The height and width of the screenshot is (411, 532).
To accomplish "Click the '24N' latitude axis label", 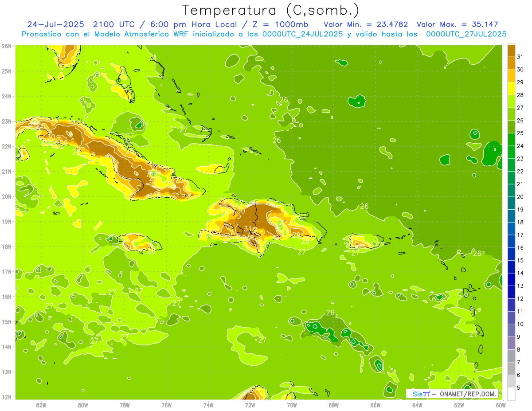I will pos(7,96).
